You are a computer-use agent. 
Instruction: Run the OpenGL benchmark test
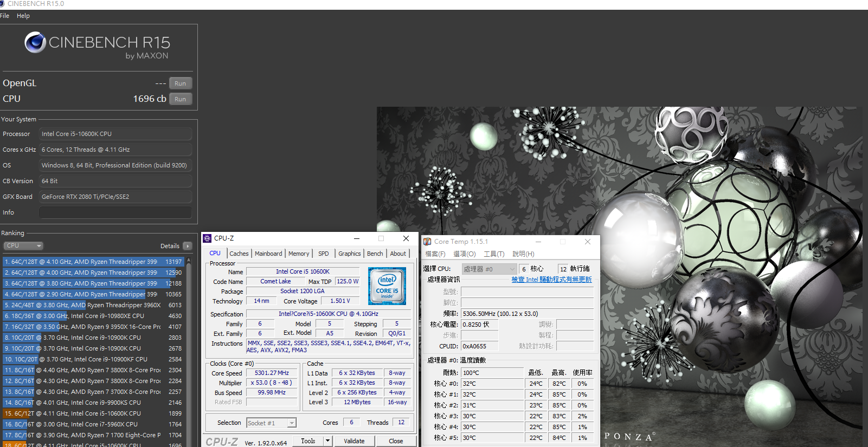(181, 83)
